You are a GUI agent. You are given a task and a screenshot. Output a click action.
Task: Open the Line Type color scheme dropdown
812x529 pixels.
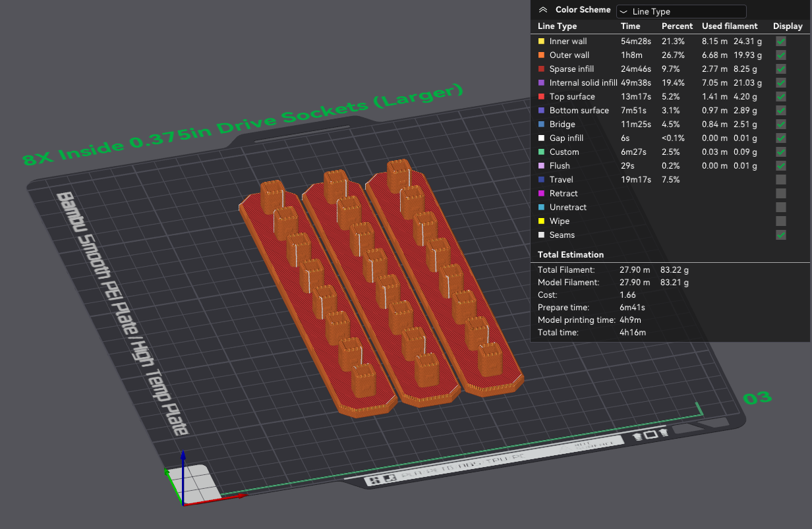681,11
